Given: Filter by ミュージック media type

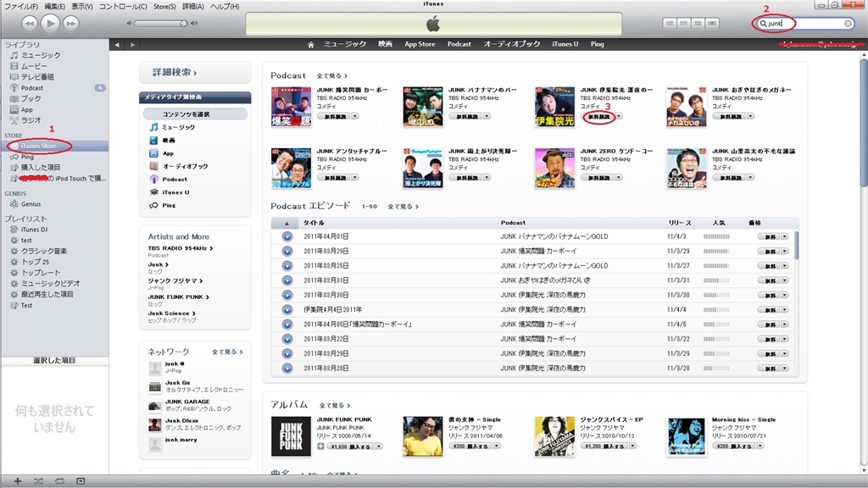Looking at the screenshot, I should 178,127.
